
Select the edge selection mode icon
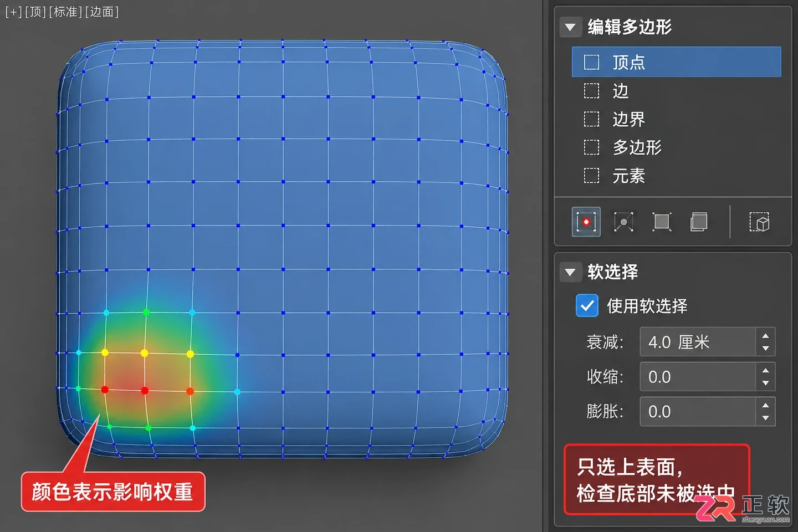point(623,222)
